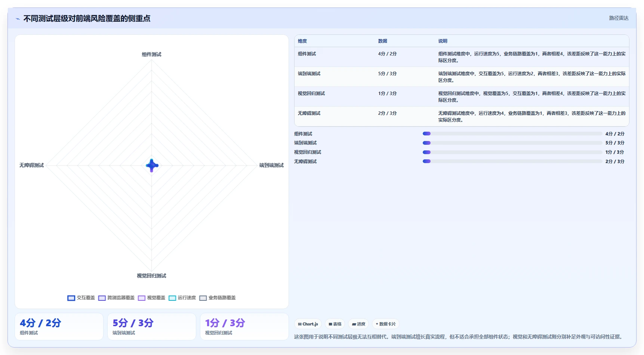Click the 数据卡片 chip
The height and width of the screenshot is (355, 644).
(385, 324)
